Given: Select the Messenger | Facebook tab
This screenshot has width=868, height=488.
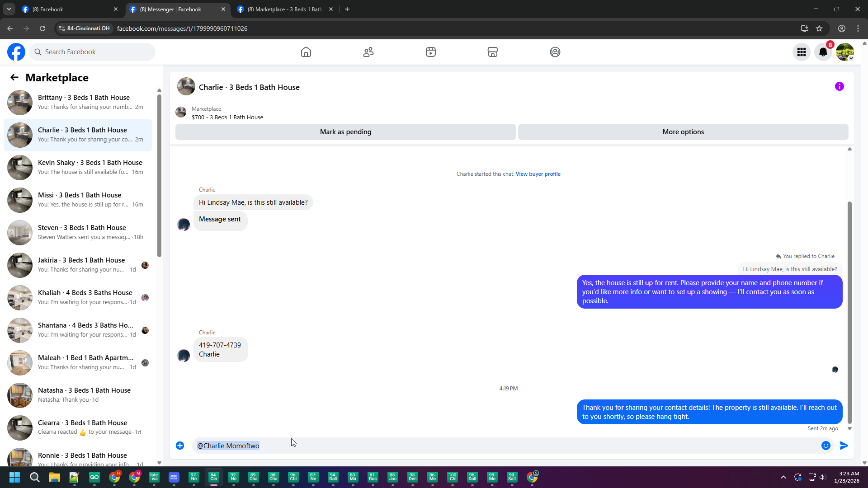Looking at the screenshot, I should tap(177, 9).
